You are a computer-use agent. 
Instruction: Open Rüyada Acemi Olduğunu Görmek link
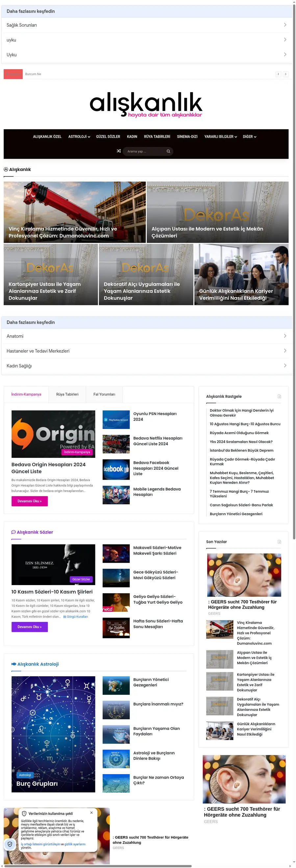pyautogui.click(x=239, y=433)
